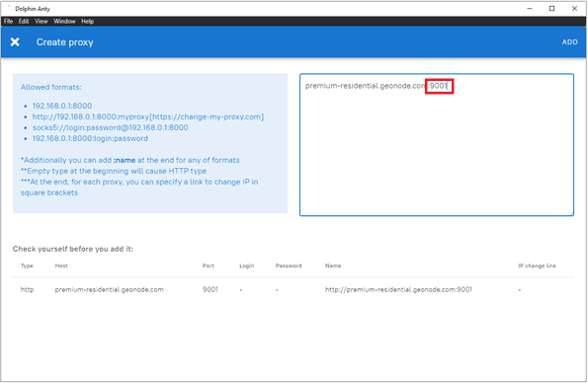Click the http://premium-residential.geonode.com:9001 name cell
Screen dimensions: 588x383
tap(398, 289)
